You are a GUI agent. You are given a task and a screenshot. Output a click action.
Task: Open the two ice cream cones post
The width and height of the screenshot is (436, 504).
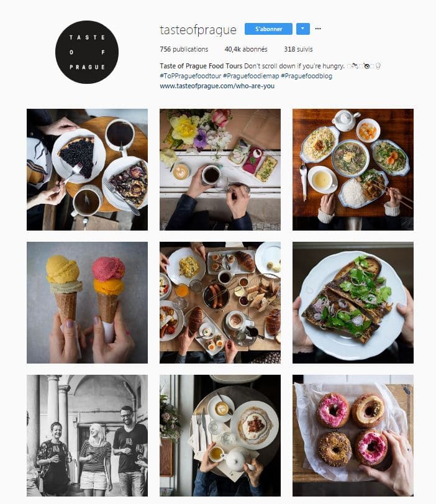tap(87, 303)
